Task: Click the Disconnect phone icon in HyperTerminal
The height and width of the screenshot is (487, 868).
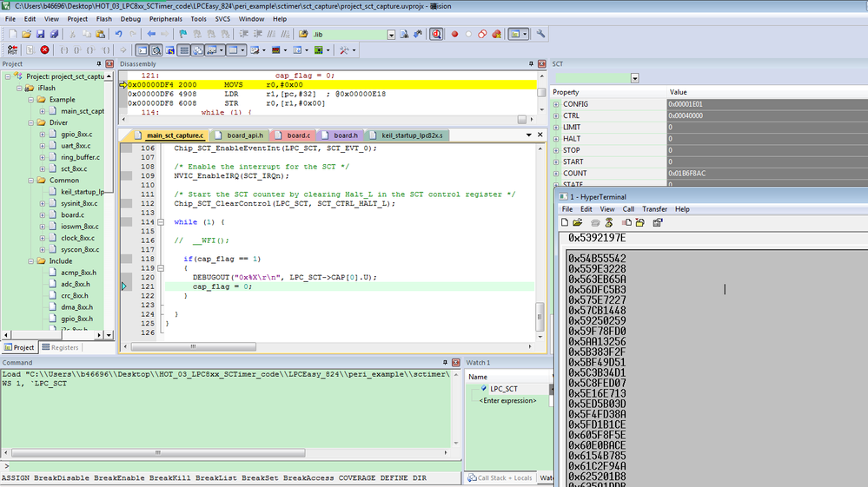Action: click(609, 223)
